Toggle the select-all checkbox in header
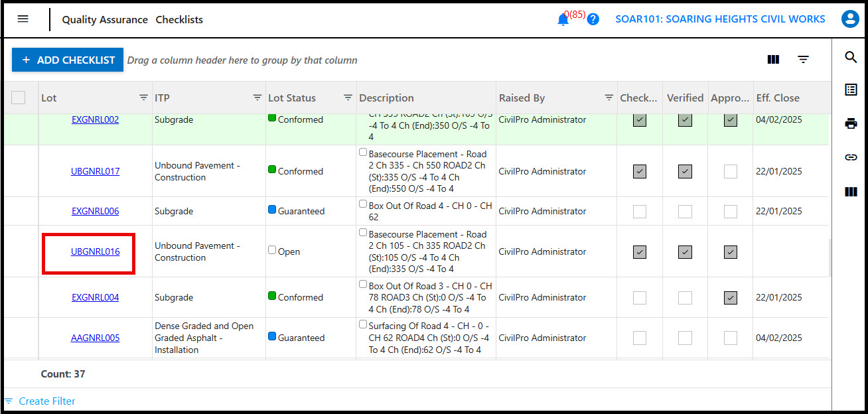Screen dimensions: 868x414 point(19,98)
